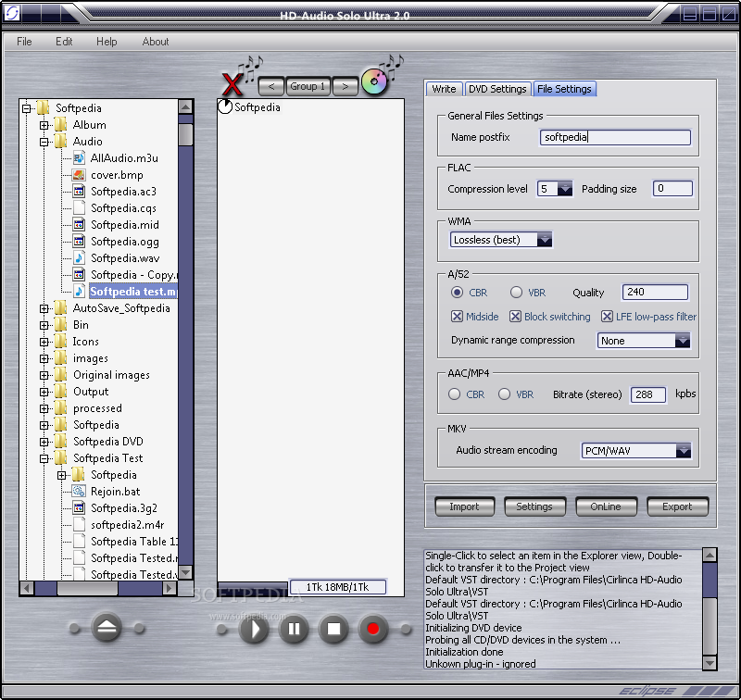Click the File Settings tab

coord(564,89)
